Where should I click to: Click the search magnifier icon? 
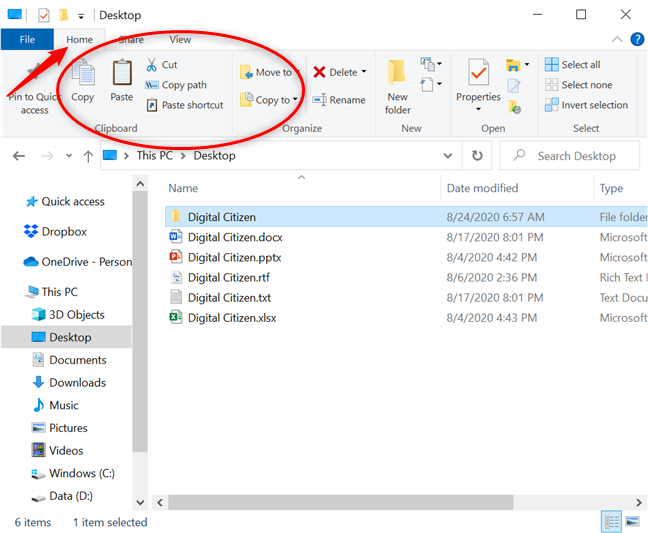(x=519, y=155)
